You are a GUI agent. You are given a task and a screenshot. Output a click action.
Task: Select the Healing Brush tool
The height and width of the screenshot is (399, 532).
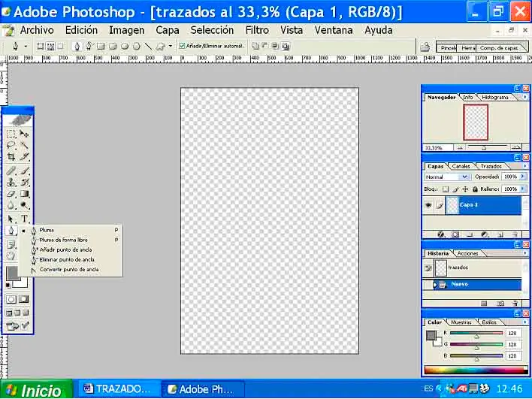[x=11, y=171]
